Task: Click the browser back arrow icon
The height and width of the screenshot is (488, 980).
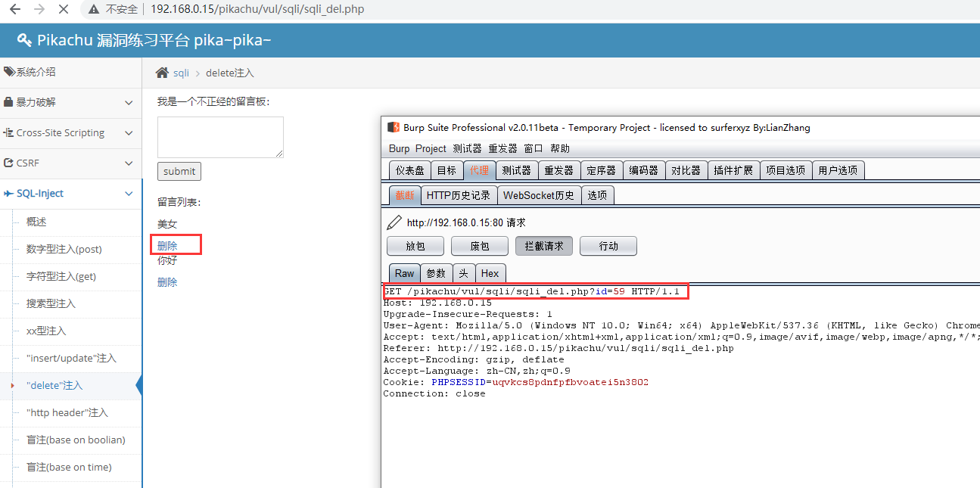Action: coord(14,10)
